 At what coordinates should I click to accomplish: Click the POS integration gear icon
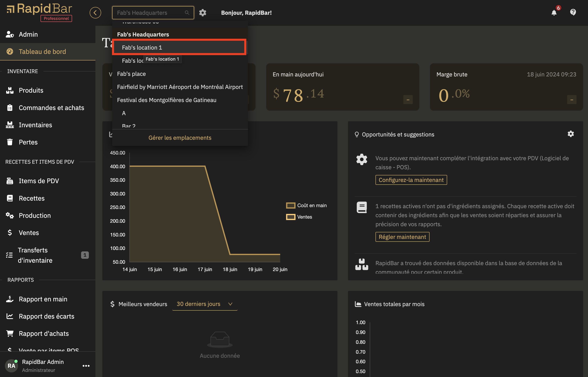tap(362, 160)
